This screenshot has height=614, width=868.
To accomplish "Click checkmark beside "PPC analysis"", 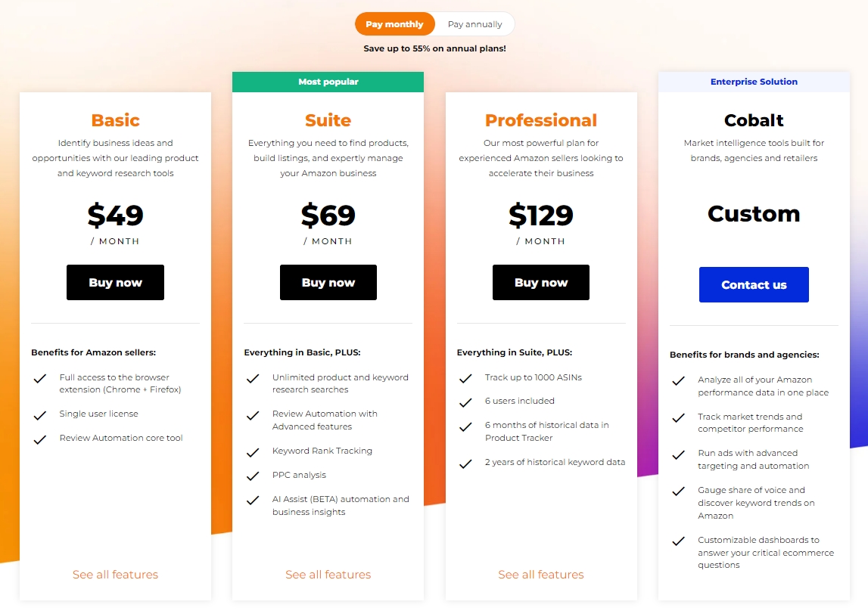I will pyautogui.click(x=253, y=476).
